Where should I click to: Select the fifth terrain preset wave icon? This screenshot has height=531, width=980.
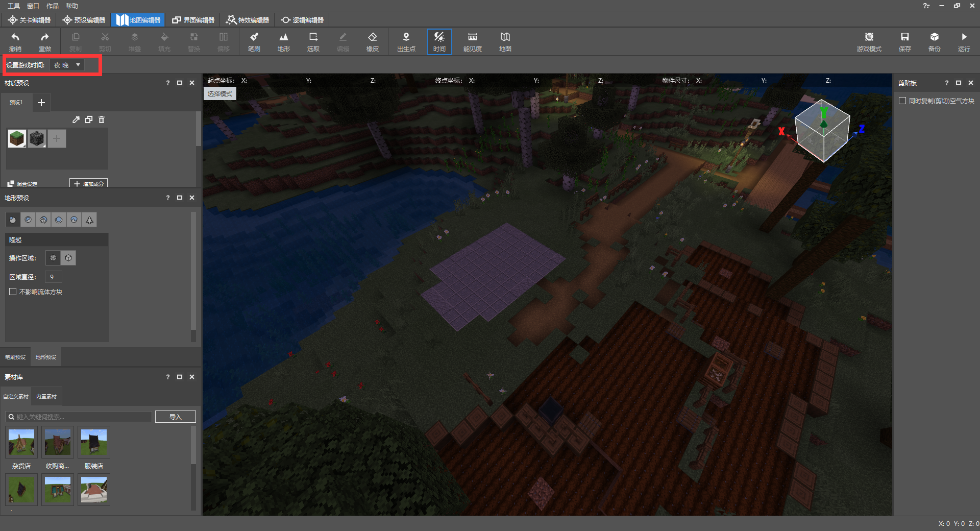pyautogui.click(x=74, y=220)
